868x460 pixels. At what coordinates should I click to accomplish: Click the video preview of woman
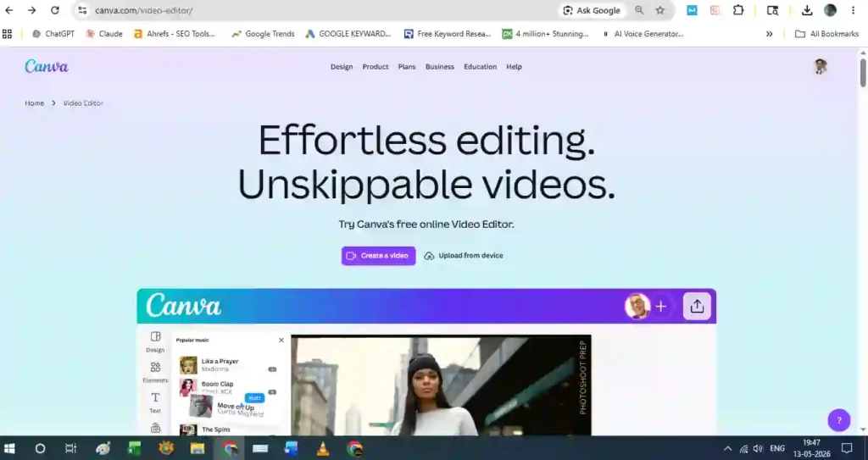click(x=441, y=385)
